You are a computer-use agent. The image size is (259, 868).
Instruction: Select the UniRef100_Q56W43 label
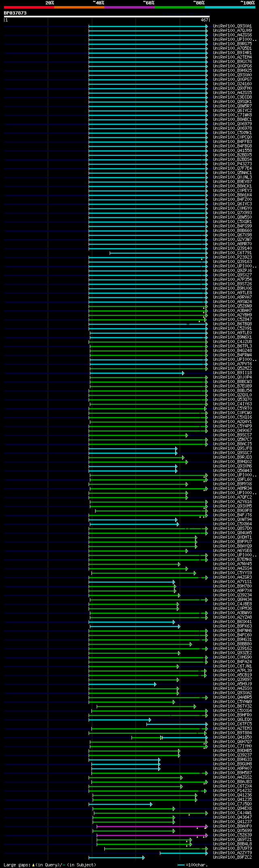pyautogui.click(x=232, y=471)
